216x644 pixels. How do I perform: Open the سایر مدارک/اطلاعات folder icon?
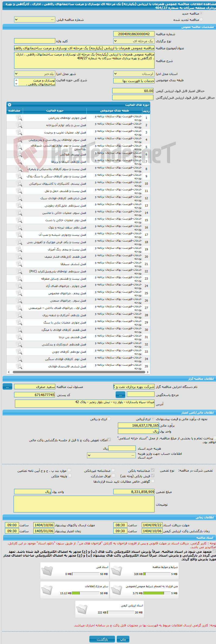click(47, 590)
